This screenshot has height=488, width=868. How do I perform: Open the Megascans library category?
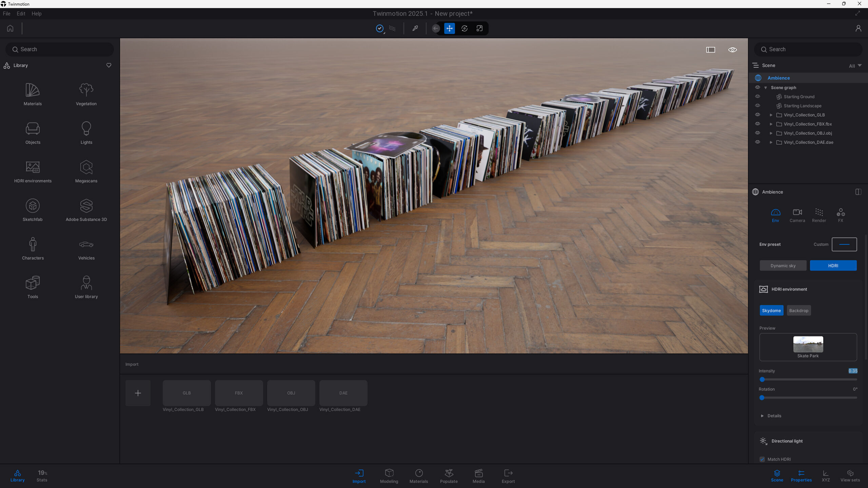point(86,171)
